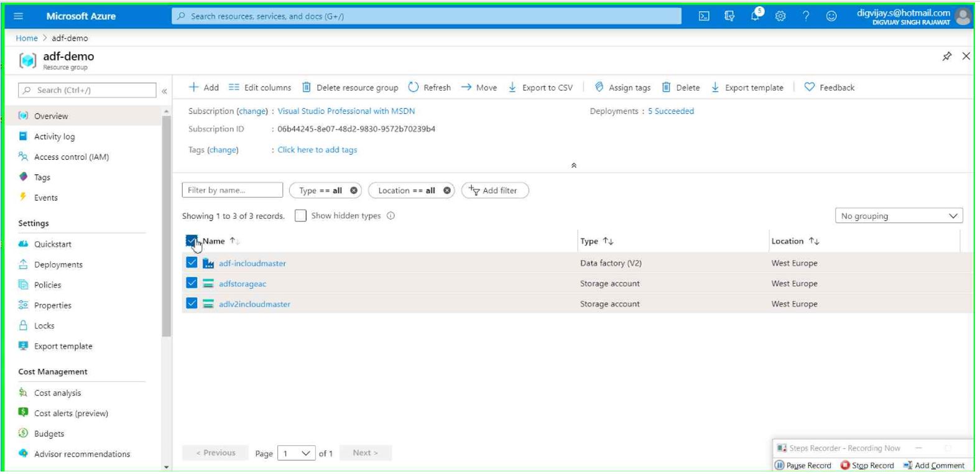
Task: Remove the Location == all filter
Action: tap(447, 190)
